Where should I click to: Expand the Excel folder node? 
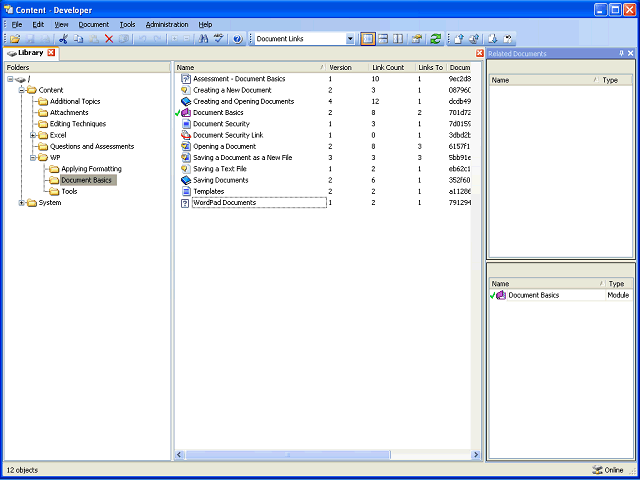(x=33, y=135)
